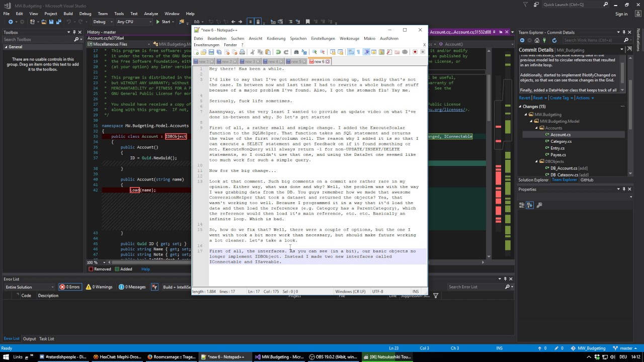The height and width of the screenshot is (362, 644).
Task: Open the Team menu in Visual Studio
Action: (x=103, y=14)
